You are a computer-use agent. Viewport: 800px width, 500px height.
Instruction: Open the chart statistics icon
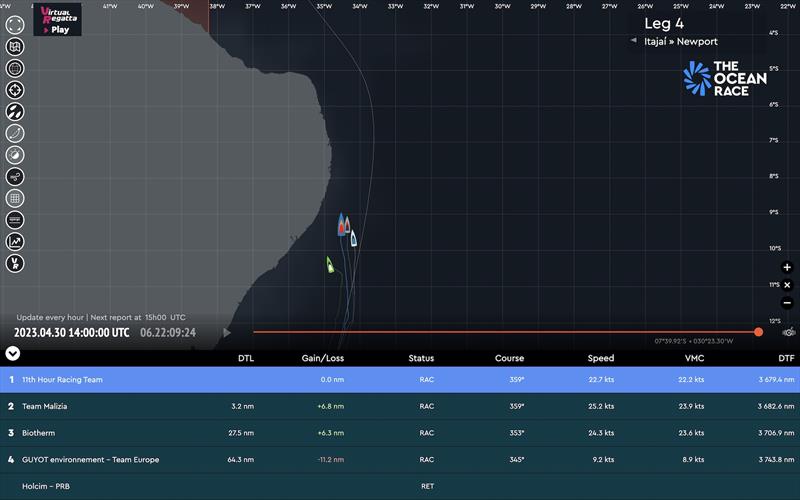(x=15, y=242)
